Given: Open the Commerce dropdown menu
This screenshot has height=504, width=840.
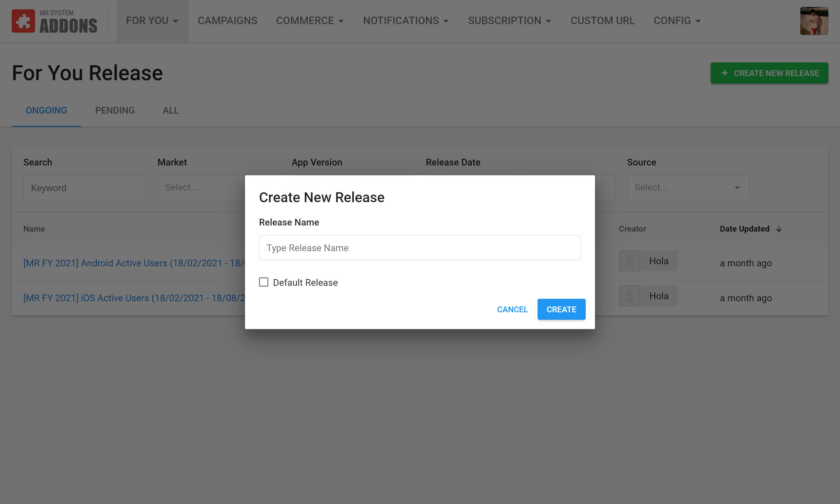Looking at the screenshot, I should 310,21.
